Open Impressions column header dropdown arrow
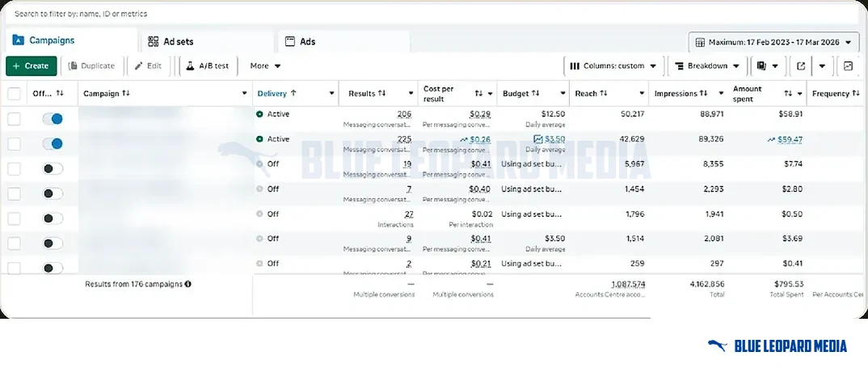Screen dimensions: 868x373 pos(721,94)
